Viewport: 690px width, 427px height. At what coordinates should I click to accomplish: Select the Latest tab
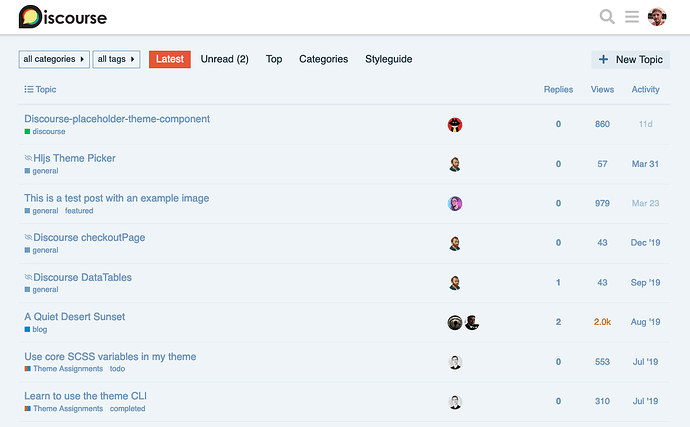(x=170, y=59)
